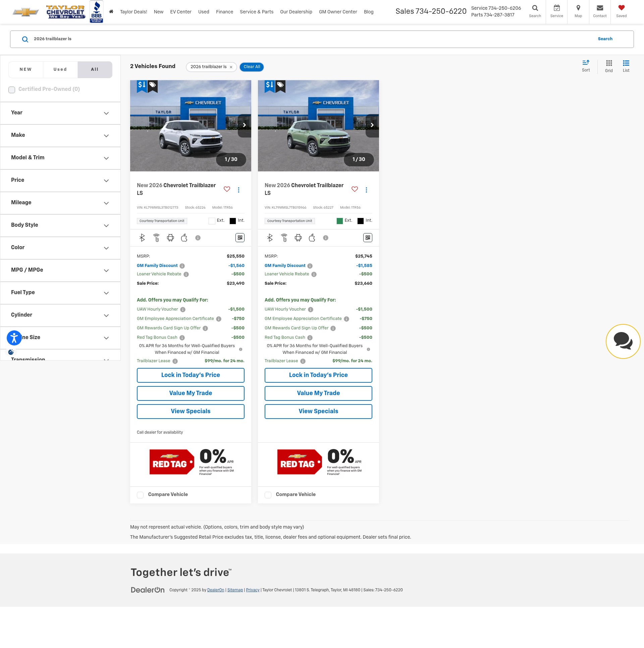Check Compare Vehicle for green Trailblazer

coord(268,495)
